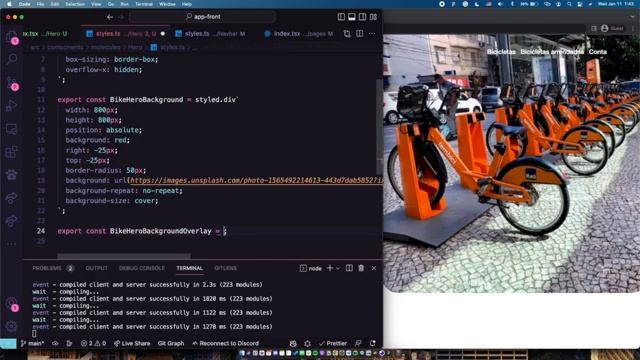640x360 pixels.
Task: Click the app-front command center search
Action: pyautogui.click(x=202, y=17)
